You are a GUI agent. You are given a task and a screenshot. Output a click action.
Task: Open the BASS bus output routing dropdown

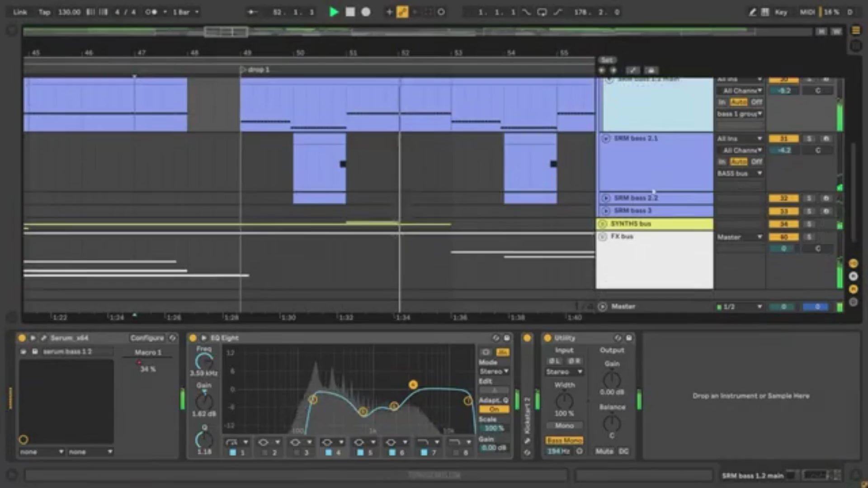(x=740, y=174)
